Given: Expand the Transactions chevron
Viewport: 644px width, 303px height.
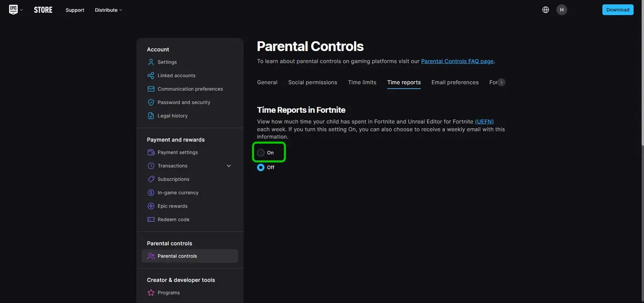Looking at the screenshot, I should click(229, 166).
